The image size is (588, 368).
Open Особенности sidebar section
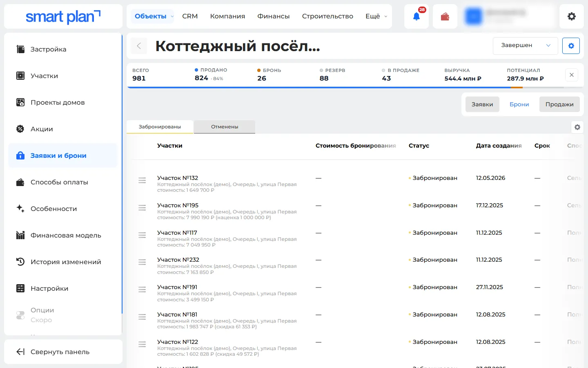(x=63, y=209)
